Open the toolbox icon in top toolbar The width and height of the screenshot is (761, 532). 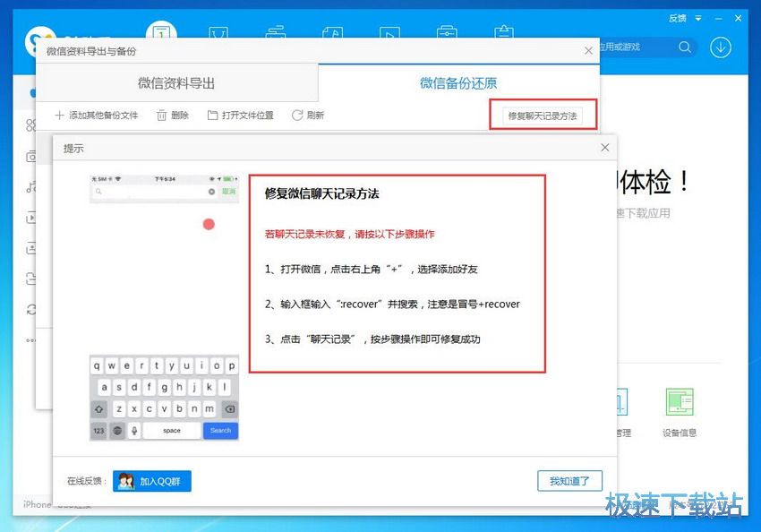(447, 32)
